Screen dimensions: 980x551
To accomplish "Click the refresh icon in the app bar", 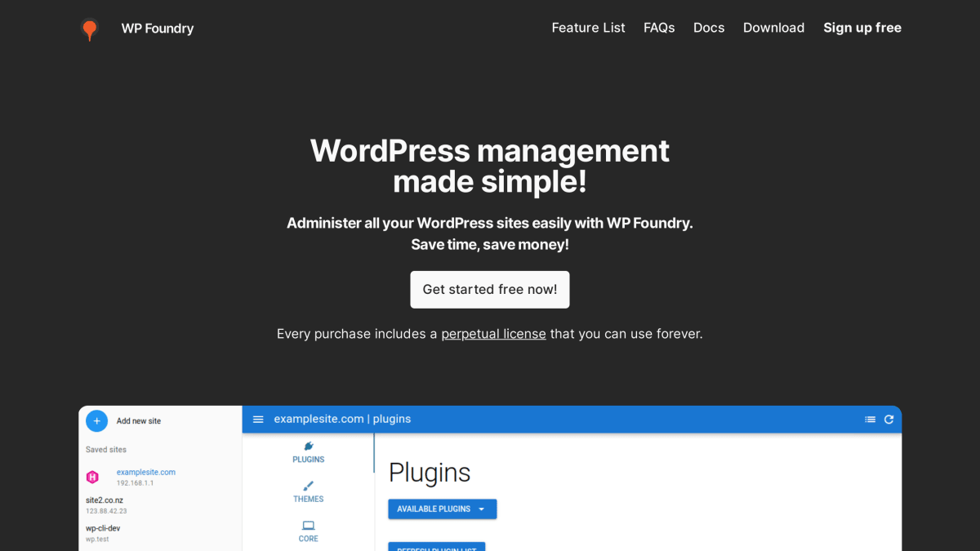I will 889,420.
